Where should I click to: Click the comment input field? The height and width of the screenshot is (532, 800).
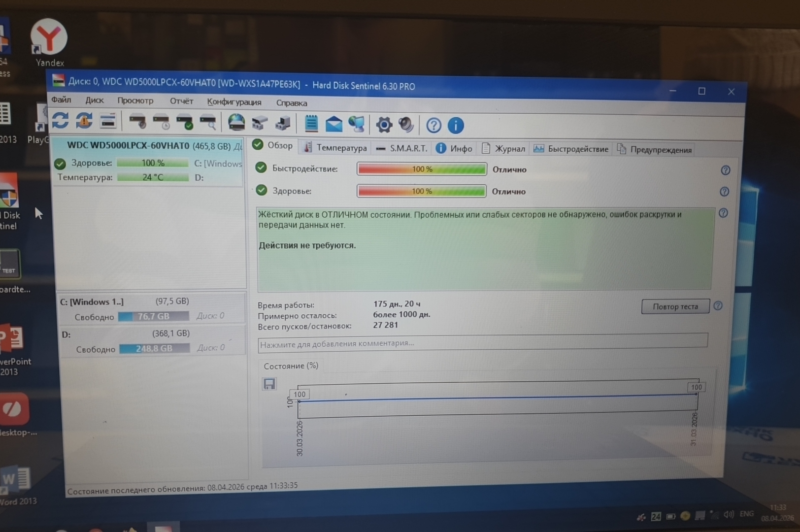[482, 343]
